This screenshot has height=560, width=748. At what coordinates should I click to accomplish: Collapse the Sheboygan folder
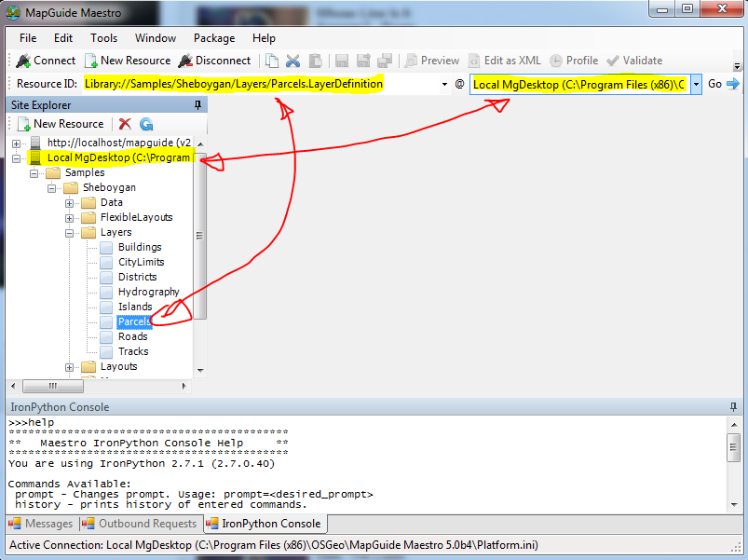click(x=51, y=188)
